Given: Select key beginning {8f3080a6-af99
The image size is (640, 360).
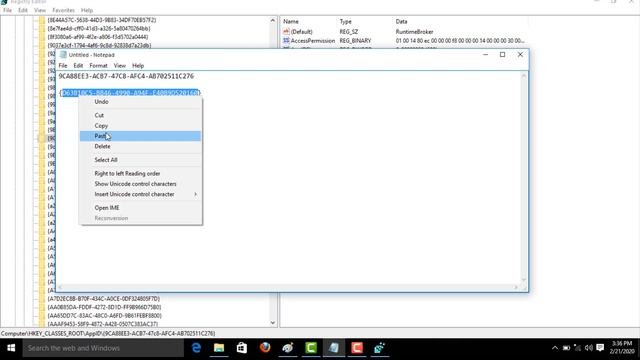Looking at the screenshot, I should tap(98, 37).
